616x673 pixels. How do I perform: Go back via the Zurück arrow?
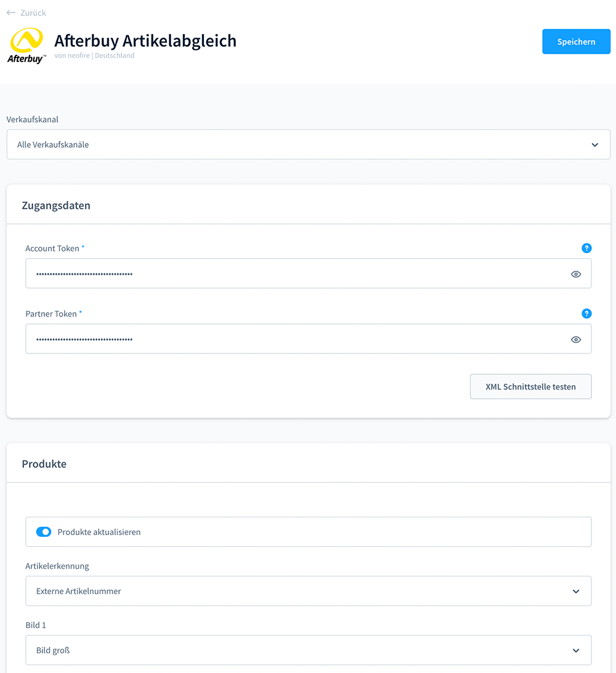click(11, 13)
